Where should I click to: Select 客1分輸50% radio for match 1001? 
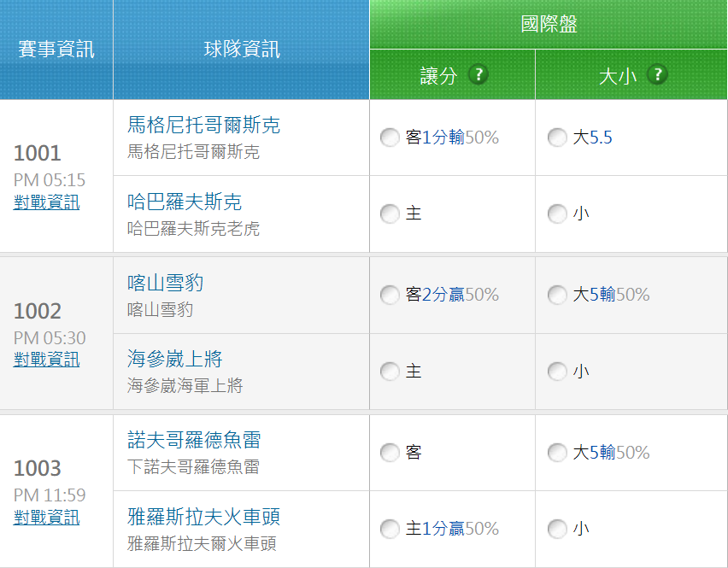point(390,138)
